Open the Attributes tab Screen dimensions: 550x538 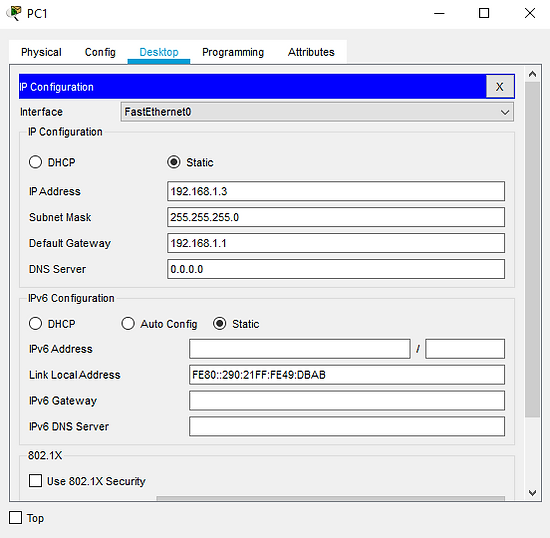[311, 52]
